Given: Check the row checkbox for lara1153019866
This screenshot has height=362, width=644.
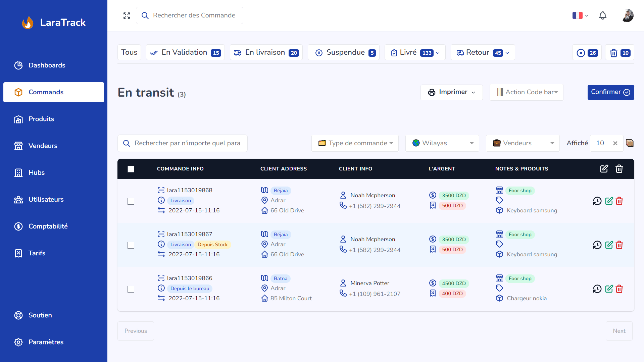Looking at the screenshot, I should pyautogui.click(x=131, y=289).
